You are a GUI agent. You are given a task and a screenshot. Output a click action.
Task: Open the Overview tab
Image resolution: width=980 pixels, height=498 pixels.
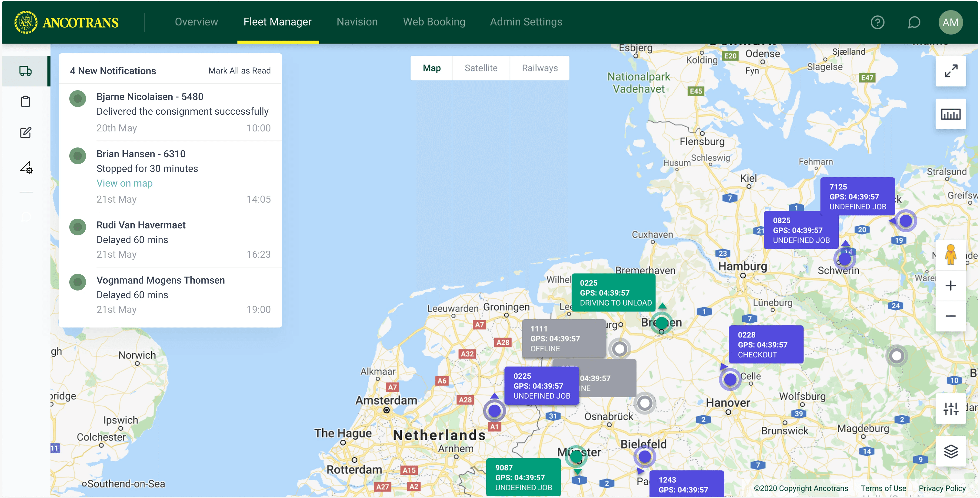coord(196,22)
